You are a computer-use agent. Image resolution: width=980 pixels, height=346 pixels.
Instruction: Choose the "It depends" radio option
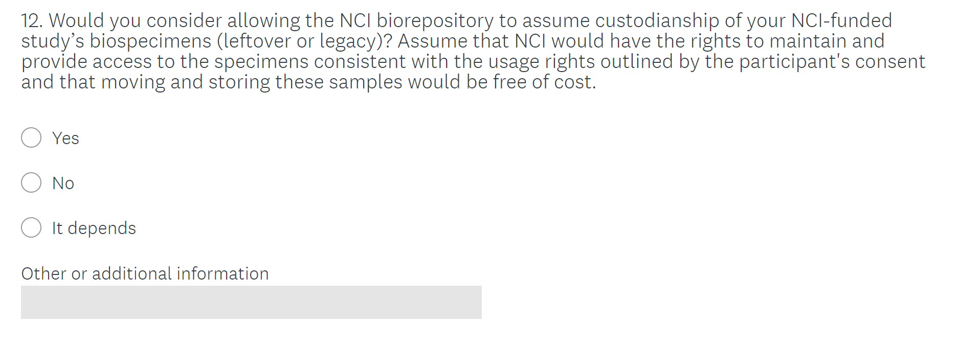click(x=31, y=227)
